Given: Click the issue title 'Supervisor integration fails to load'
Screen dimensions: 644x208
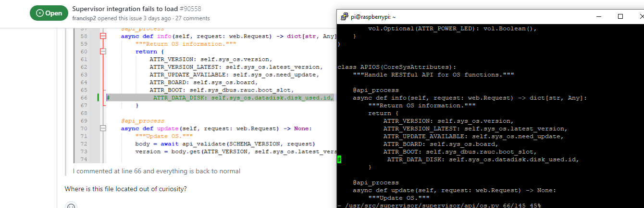Looking at the screenshot, I should (125, 9).
